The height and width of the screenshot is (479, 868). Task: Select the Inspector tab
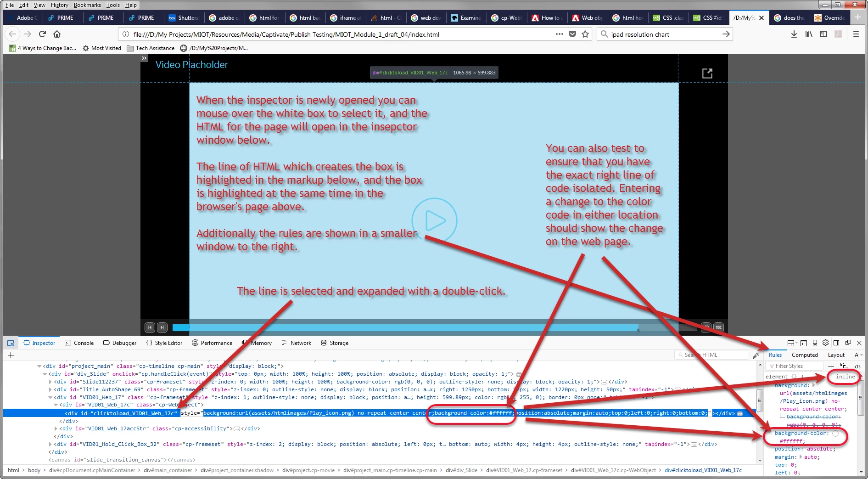(39, 343)
